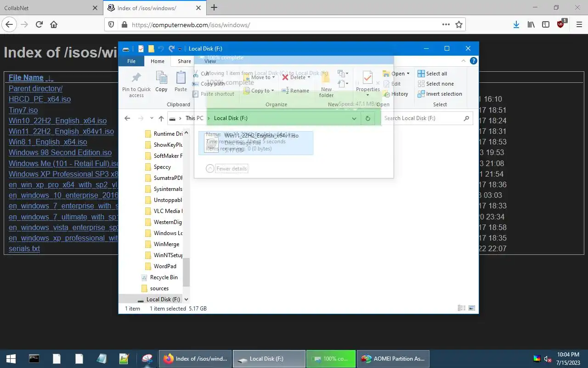The width and height of the screenshot is (588, 368).
Task: Switch to large icons view button
Action: click(x=471, y=308)
